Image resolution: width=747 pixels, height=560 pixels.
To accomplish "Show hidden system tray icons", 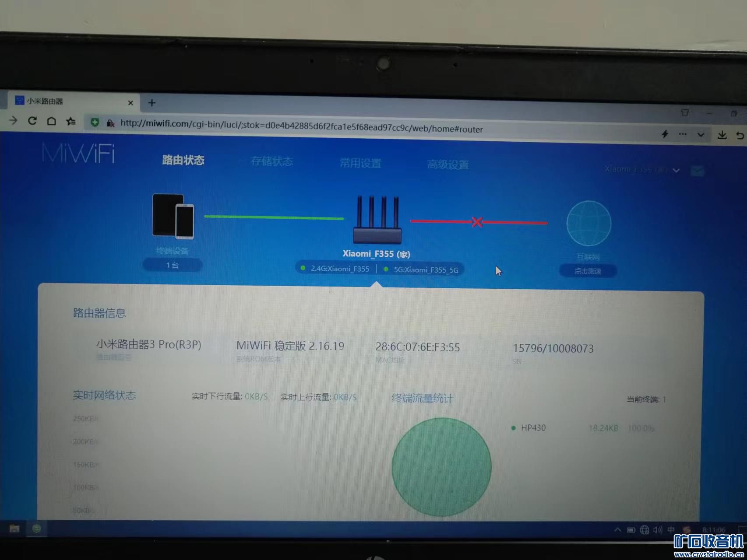I will tap(617, 530).
